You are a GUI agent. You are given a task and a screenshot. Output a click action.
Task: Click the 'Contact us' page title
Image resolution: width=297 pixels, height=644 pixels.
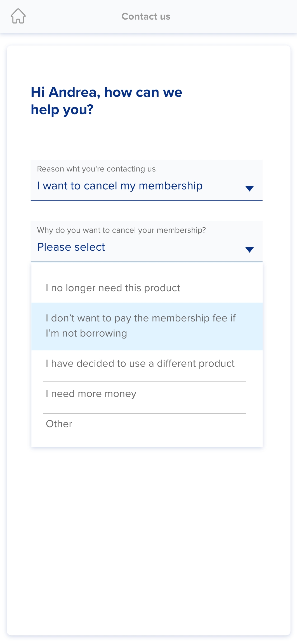point(146,17)
